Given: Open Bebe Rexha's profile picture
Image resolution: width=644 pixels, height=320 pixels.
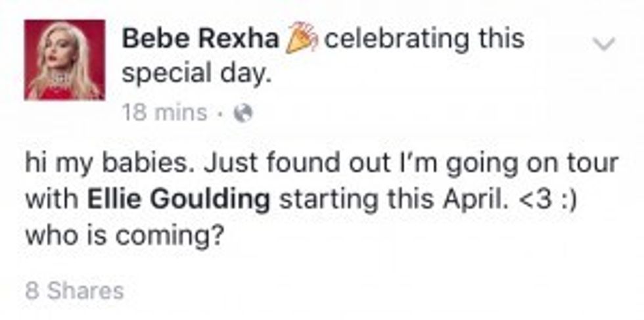Looking at the screenshot, I should [x=64, y=60].
